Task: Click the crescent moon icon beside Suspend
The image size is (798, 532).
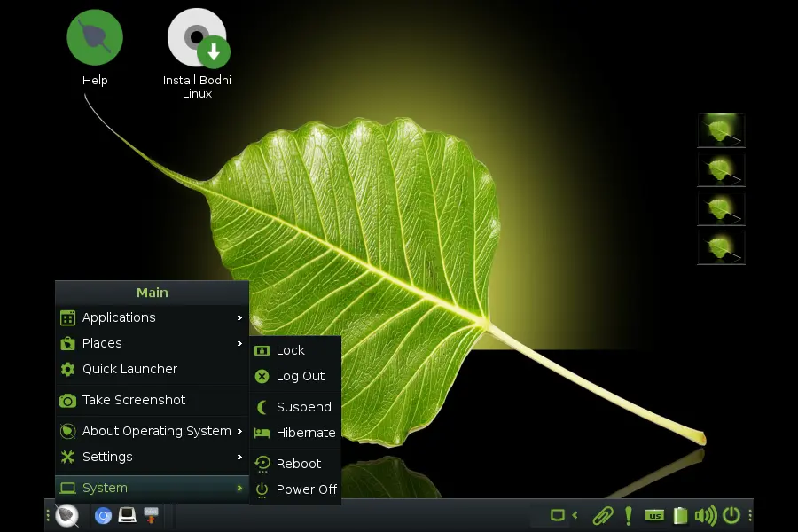Action: pos(262,407)
